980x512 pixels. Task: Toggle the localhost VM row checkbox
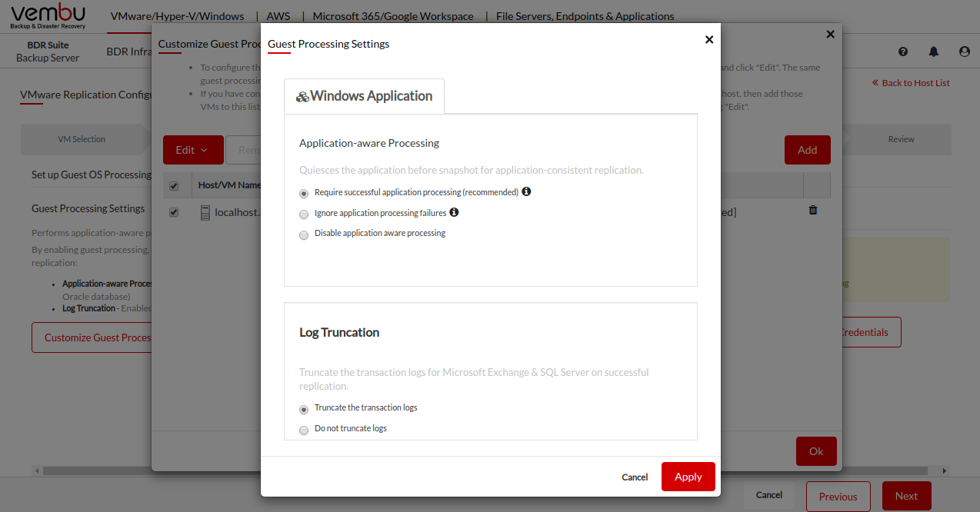pos(174,213)
